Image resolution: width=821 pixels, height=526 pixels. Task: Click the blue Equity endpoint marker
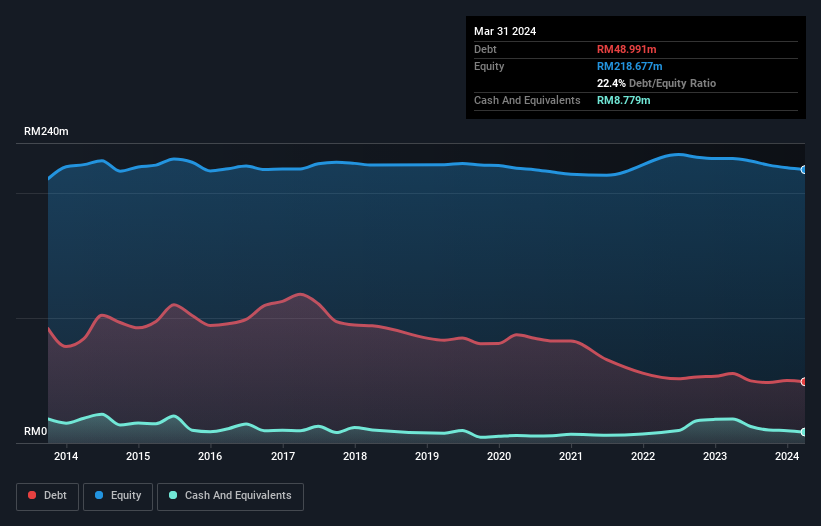pos(804,170)
